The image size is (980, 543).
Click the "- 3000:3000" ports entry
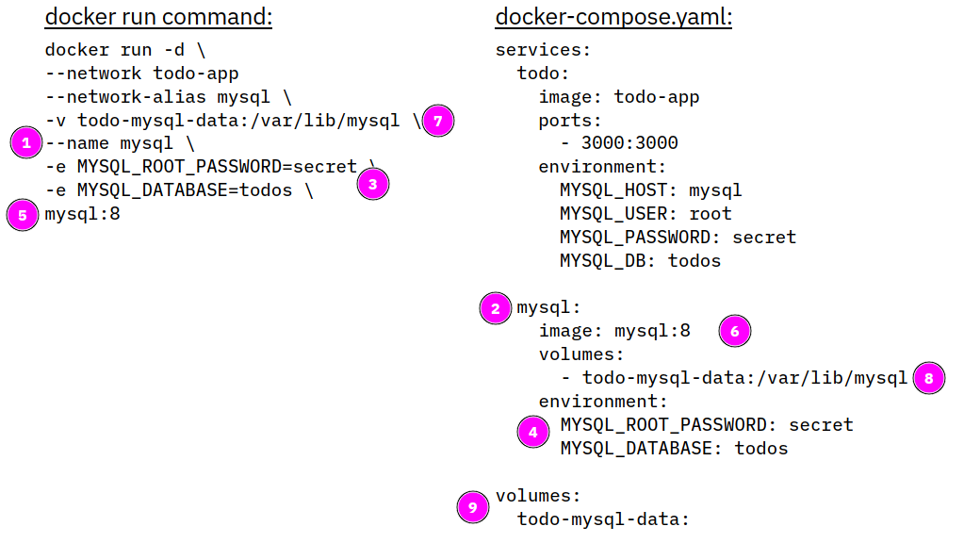pos(618,143)
